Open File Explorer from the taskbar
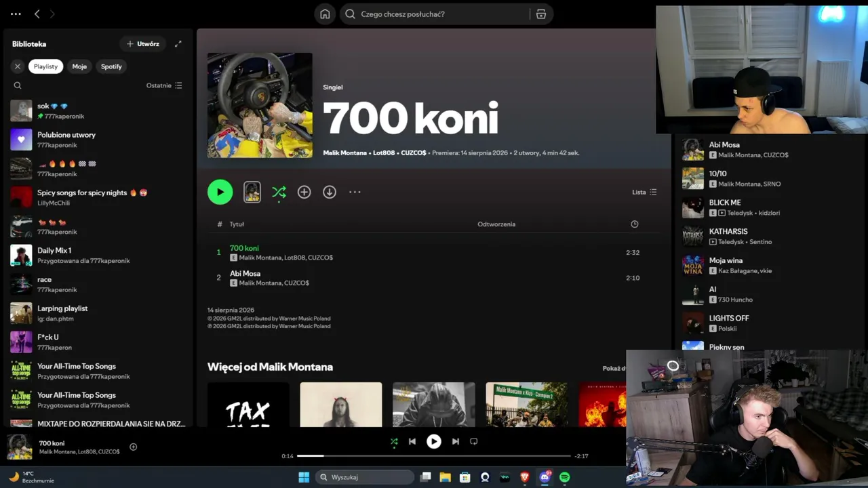The height and width of the screenshot is (488, 868). [x=446, y=477]
